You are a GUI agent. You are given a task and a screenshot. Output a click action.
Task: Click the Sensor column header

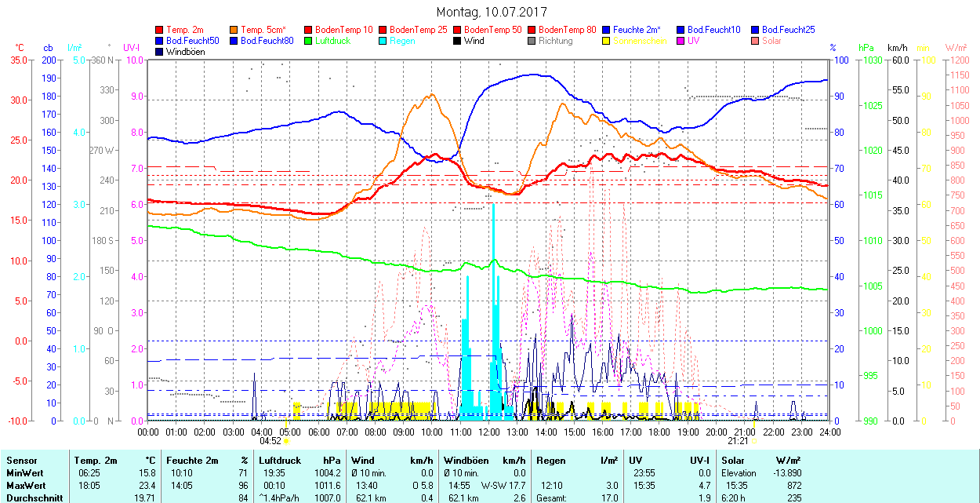click(20, 461)
